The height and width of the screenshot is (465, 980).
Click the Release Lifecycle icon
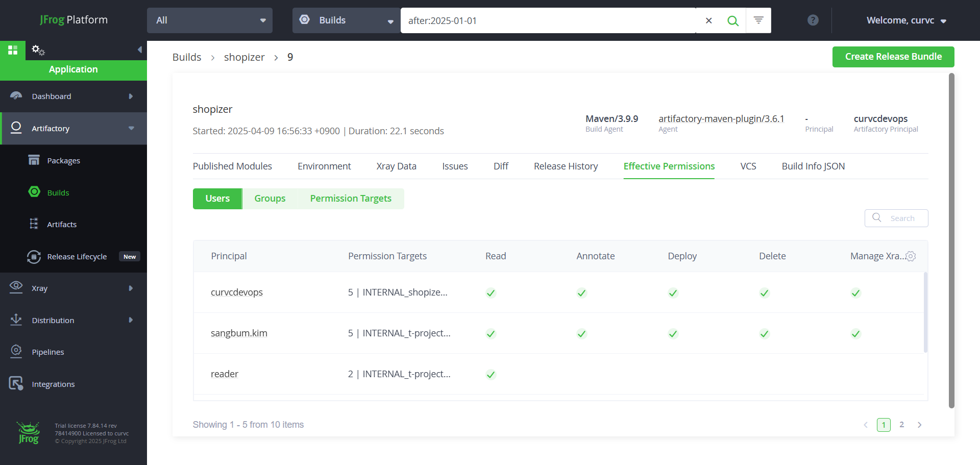coord(34,256)
